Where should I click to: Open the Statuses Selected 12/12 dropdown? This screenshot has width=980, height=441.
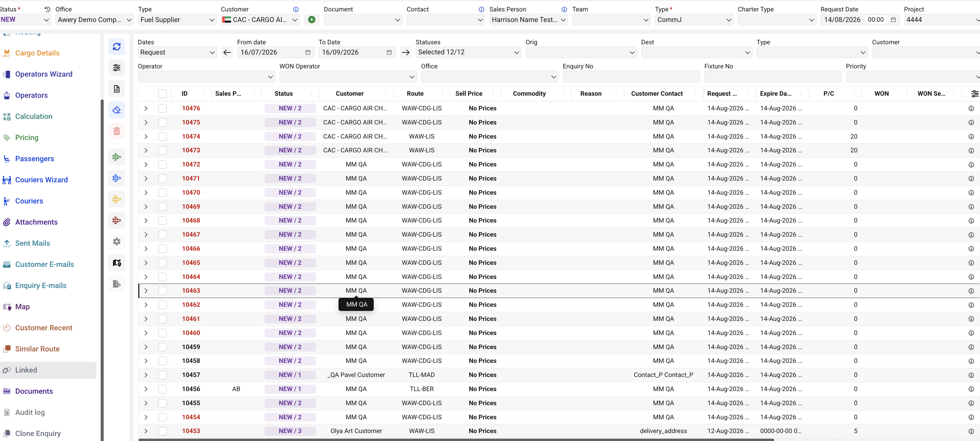[468, 52]
